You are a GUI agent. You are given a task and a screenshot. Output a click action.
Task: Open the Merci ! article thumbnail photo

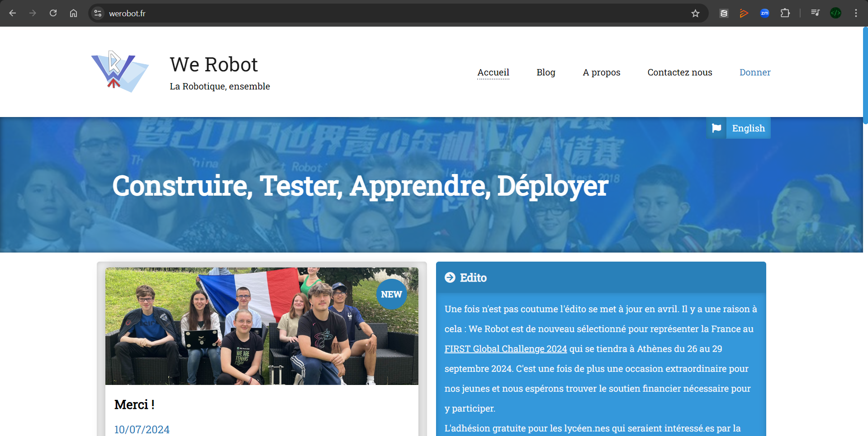coord(261,326)
